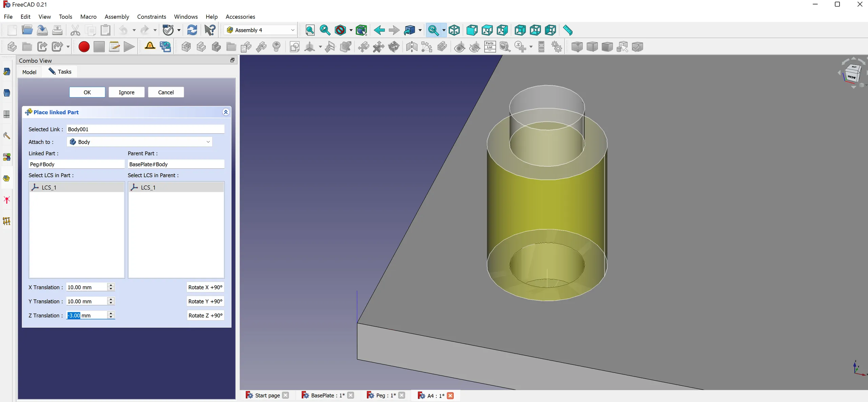Click the red macro record button
Screen dimensions: 868x402
click(84, 47)
